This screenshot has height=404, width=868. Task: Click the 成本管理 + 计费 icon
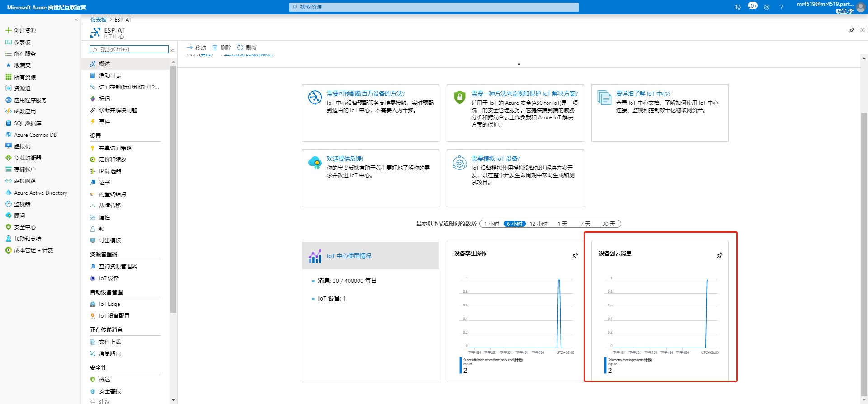click(8, 250)
